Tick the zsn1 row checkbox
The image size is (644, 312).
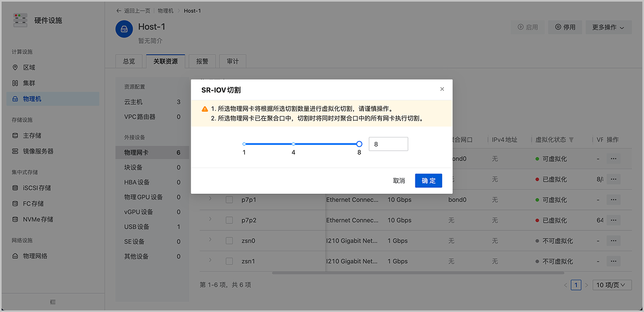[x=229, y=262]
